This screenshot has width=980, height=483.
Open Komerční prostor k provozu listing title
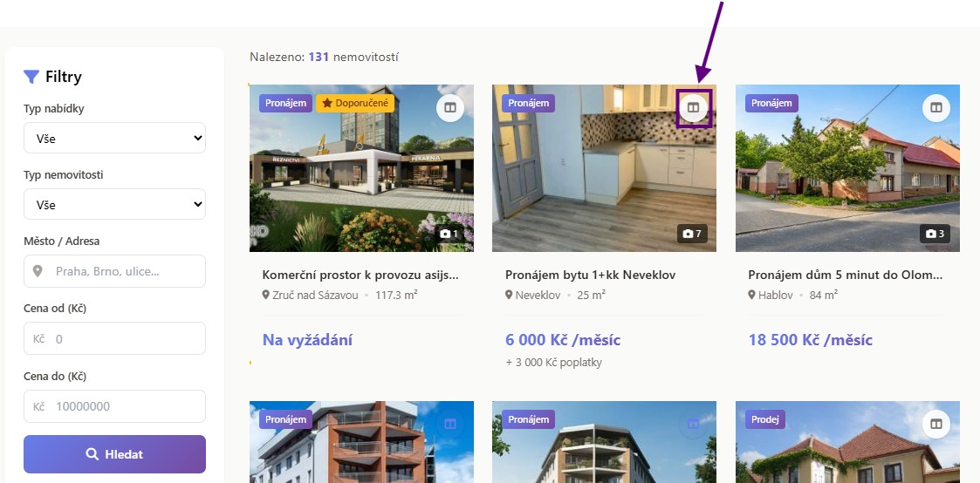click(x=360, y=275)
